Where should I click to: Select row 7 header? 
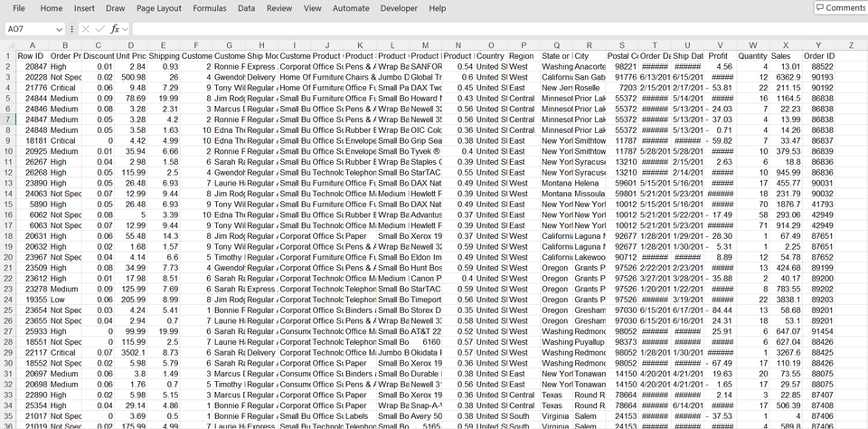tap(8, 119)
